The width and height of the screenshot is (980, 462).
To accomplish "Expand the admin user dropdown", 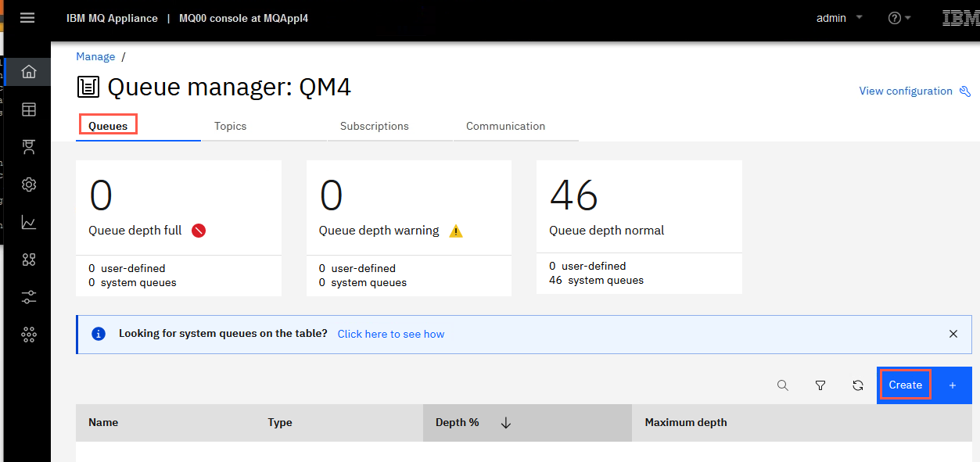I will (x=839, y=18).
